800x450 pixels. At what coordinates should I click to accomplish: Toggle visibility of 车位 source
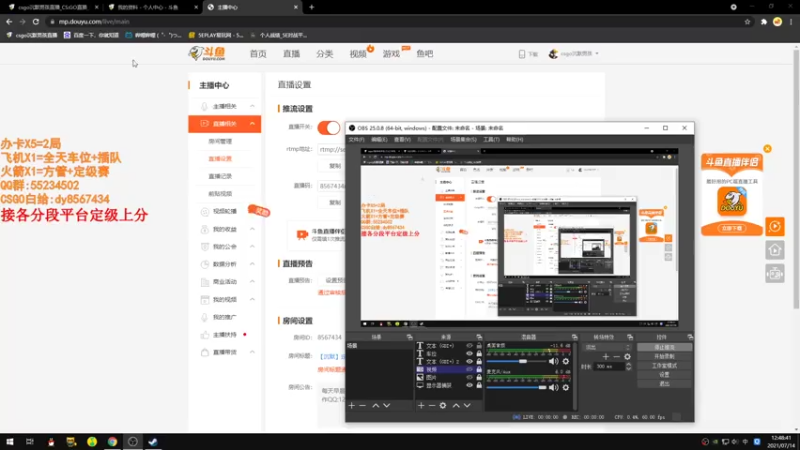coord(469,354)
